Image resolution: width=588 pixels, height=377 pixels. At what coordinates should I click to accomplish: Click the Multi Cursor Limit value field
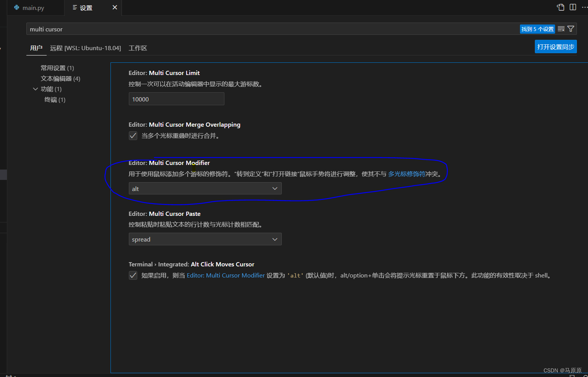click(x=176, y=99)
